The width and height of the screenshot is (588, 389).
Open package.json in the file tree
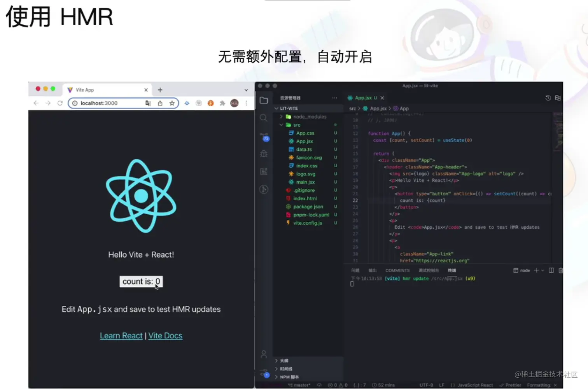click(x=308, y=207)
